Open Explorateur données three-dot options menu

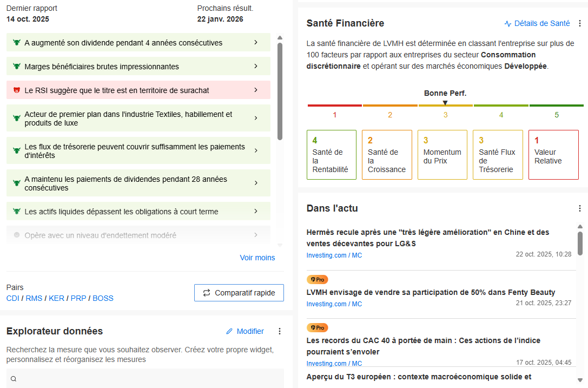coord(280,331)
